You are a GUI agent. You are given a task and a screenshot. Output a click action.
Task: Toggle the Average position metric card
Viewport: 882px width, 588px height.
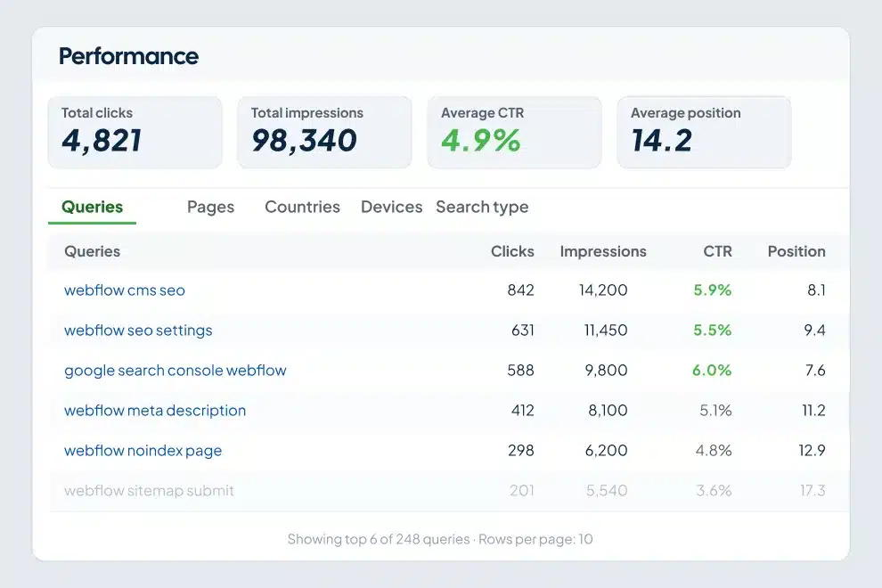point(704,132)
